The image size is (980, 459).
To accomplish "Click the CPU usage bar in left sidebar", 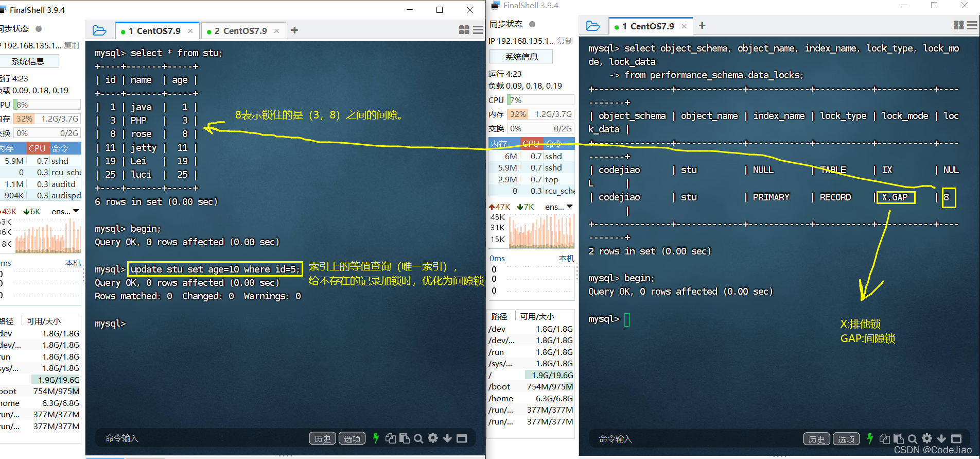I will [x=47, y=105].
